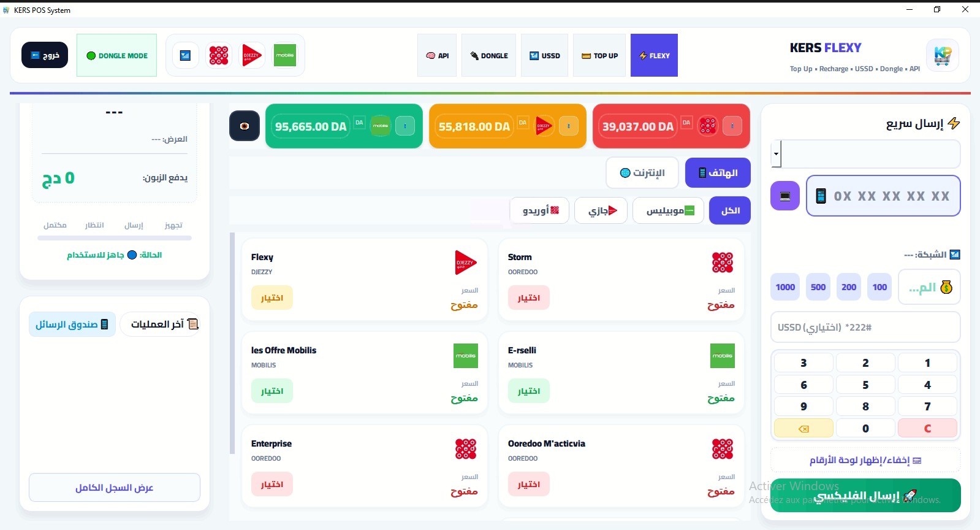Viewport: 980px width, 530px height.
Task: Click the purple laptop icon beside phone field
Action: tap(784, 196)
